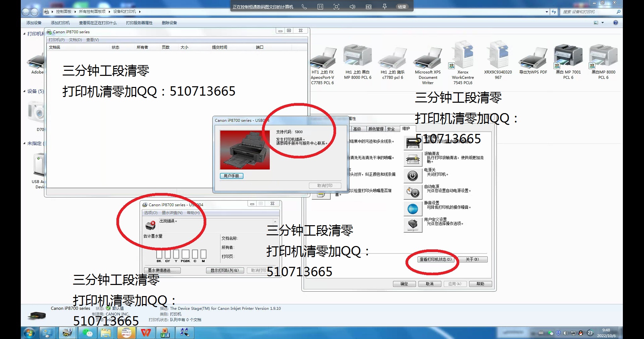This screenshot has height=339, width=644.
Task: Click 帮助 in the properties dialog
Action: click(x=480, y=284)
